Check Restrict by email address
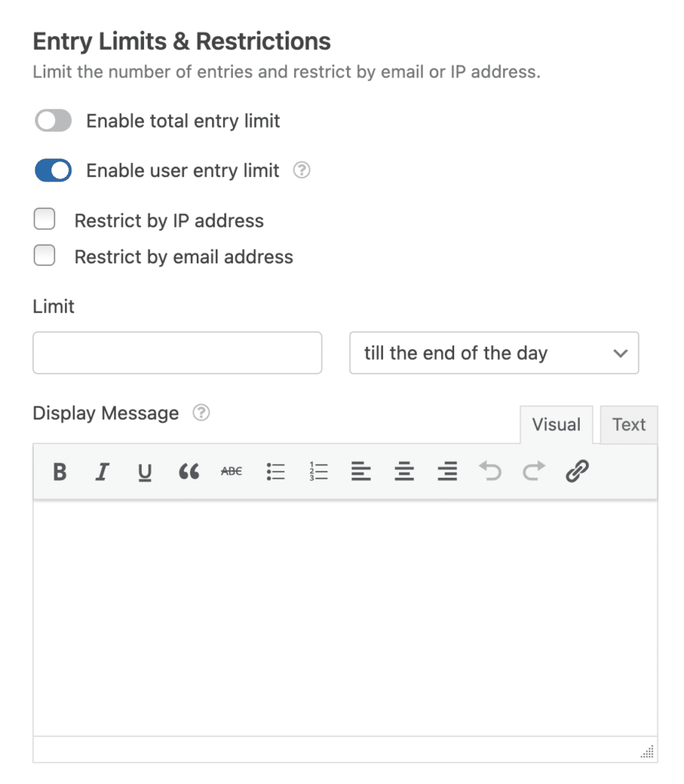The width and height of the screenshot is (684, 784). tap(44, 256)
